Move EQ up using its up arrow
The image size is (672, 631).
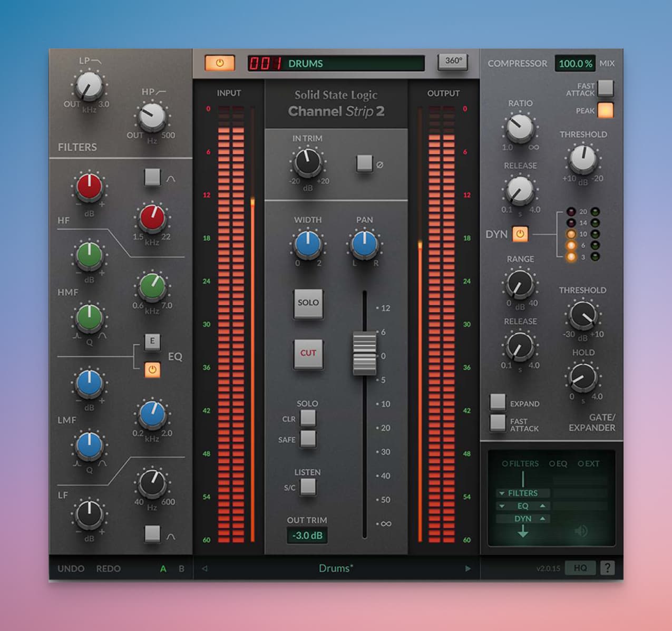coord(542,506)
